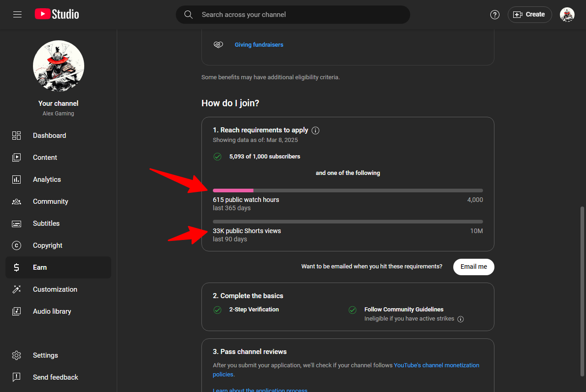Viewport: 586px width, 392px height.
Task: Click the Email me button
Action: point(474,267)
